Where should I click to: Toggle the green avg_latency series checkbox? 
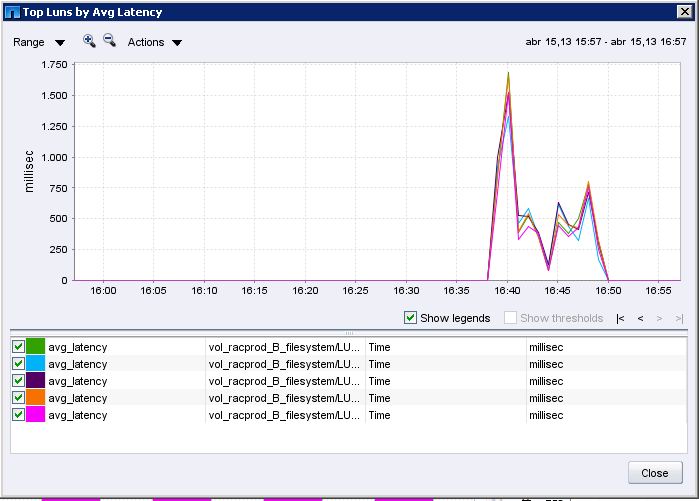click(18, 347)
